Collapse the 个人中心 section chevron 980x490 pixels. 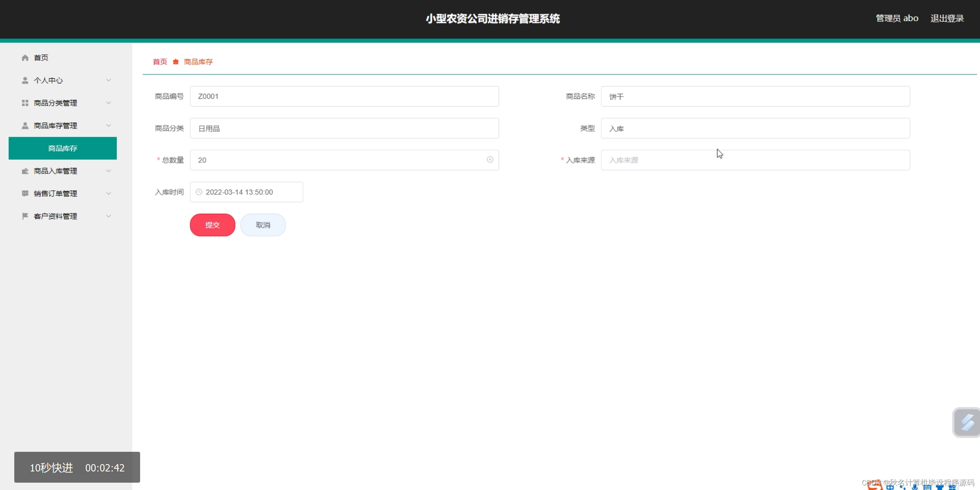pyautogui.click(x=108, y=80)
